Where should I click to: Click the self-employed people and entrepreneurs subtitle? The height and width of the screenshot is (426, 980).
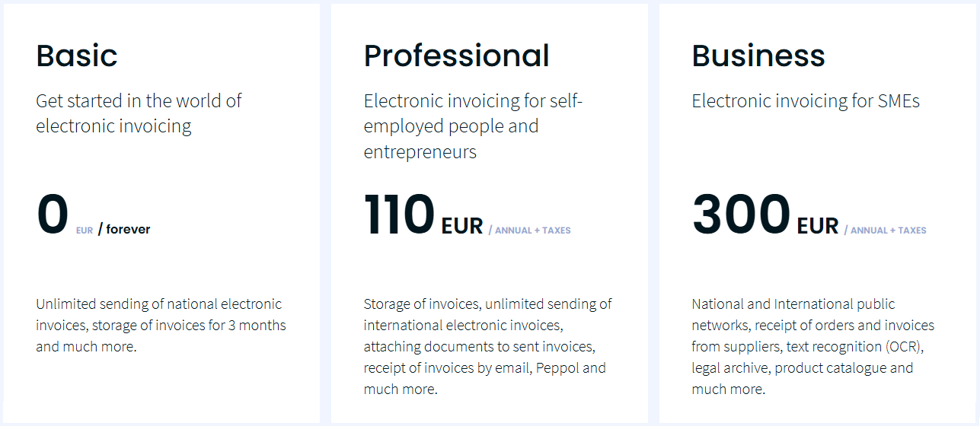(472, 126)
